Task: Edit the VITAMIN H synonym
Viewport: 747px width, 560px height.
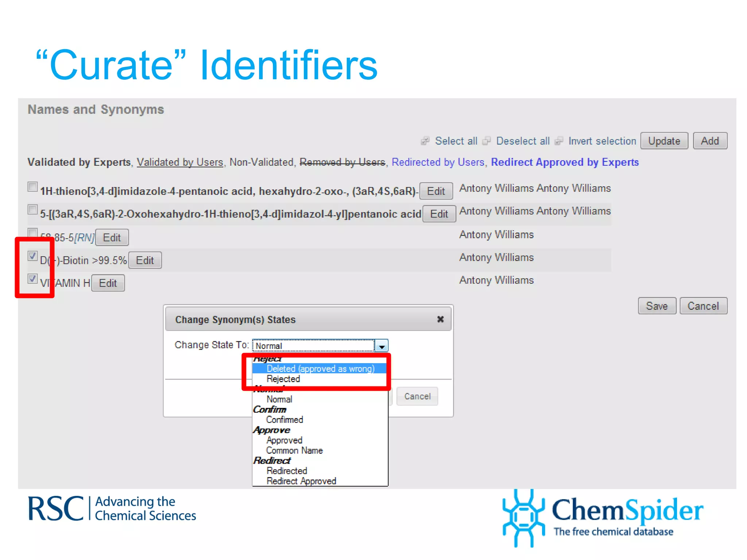Action: click(108, 283)
